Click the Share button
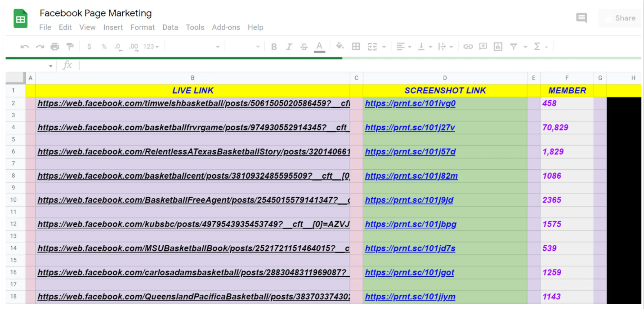The height and width of the screenshot is (309, 644). coord(620,18)
